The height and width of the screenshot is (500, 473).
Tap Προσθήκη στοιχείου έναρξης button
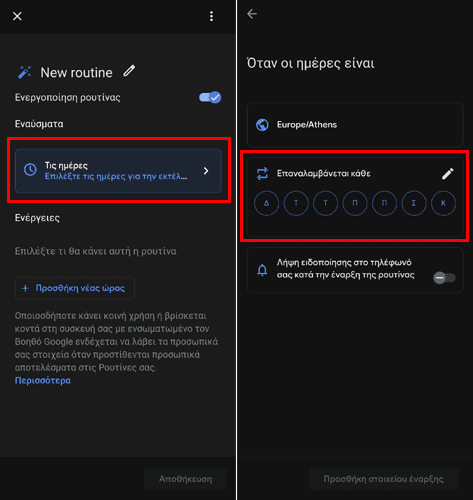384,479
